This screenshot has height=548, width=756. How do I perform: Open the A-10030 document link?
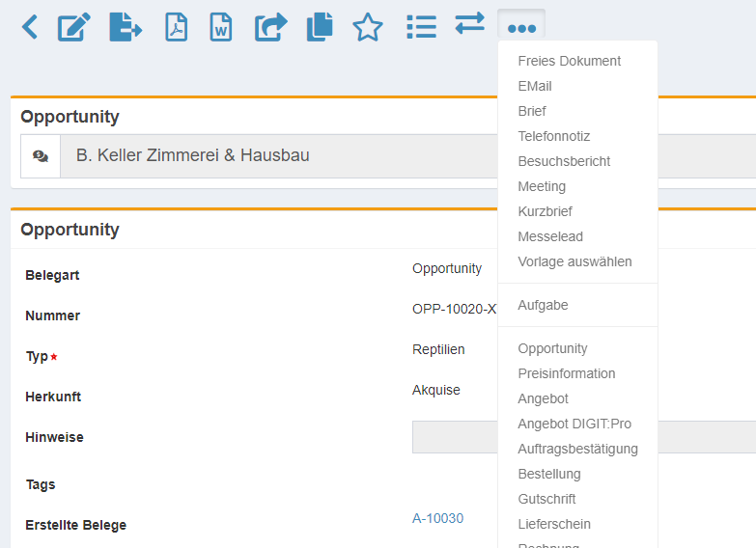437,518
